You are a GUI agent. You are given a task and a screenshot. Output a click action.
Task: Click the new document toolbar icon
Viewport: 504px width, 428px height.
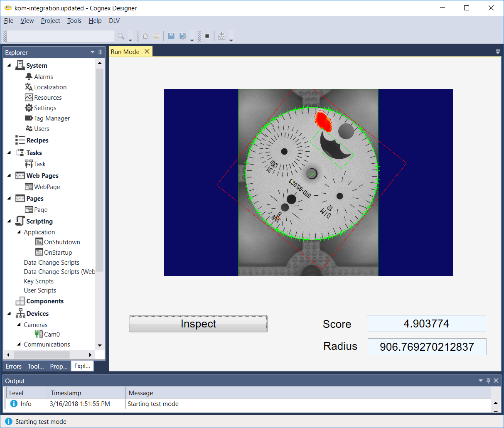(x=145, y=36)
